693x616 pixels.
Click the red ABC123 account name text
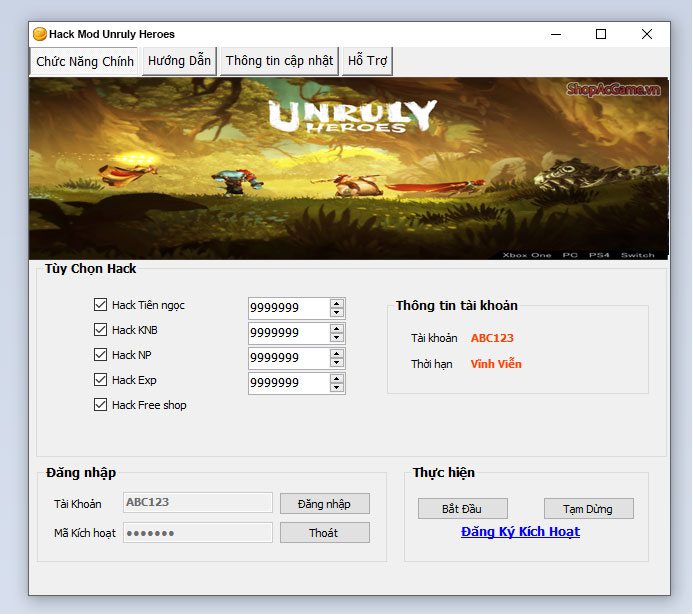[492, 338]
